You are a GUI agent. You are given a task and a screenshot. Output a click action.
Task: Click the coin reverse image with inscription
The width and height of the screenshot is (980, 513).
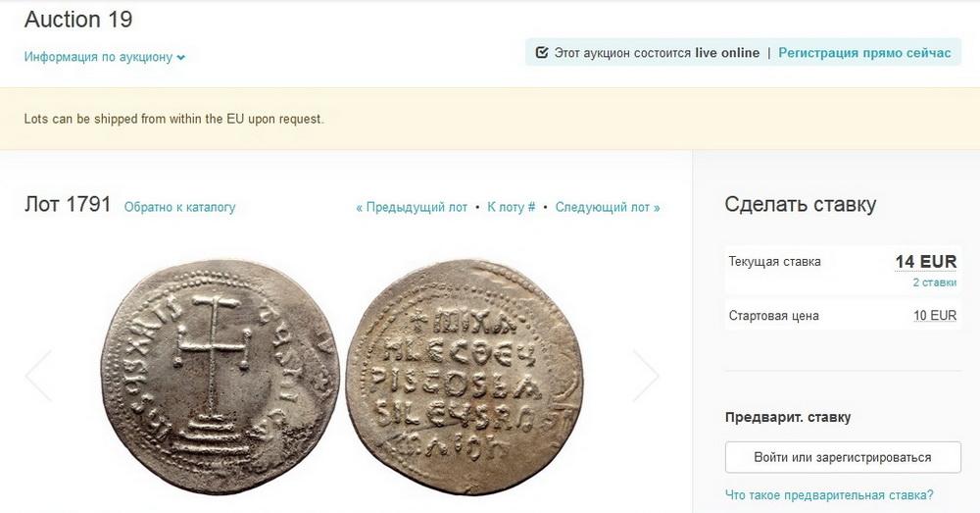pos(465,377)
